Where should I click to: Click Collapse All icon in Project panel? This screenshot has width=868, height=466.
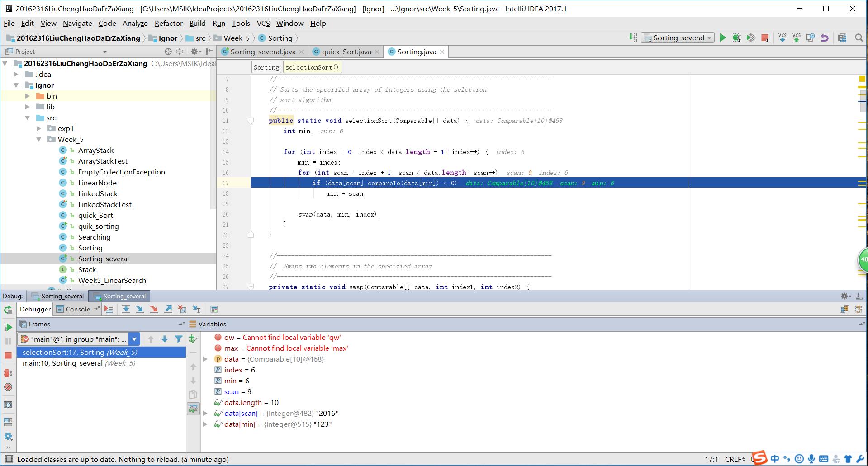pos(180,52)
